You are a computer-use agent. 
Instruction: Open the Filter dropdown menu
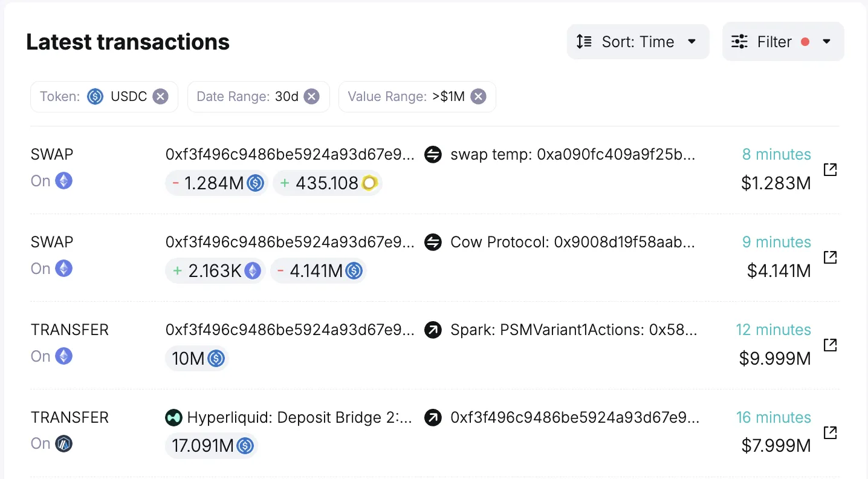[x=783, y=42]
